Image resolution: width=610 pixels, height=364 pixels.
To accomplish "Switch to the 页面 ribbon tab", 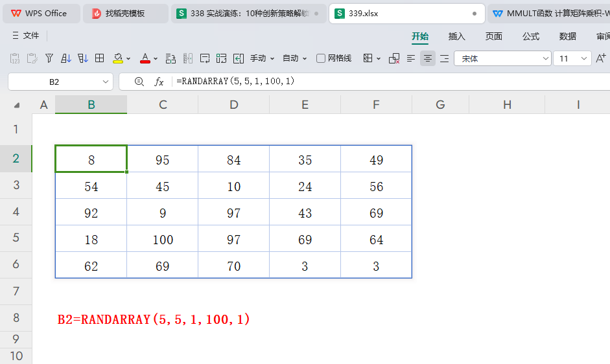I will pyautogui.click(x=494, y=36).
